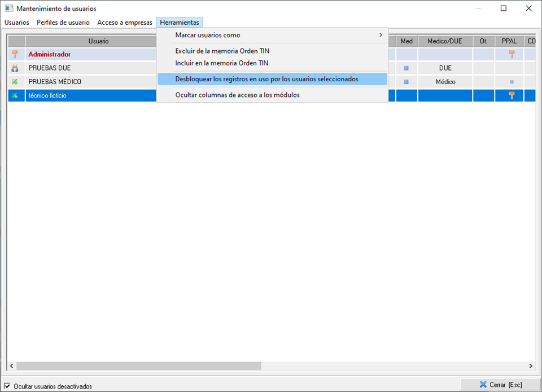Screen dimensions: 542x392
Task: Click the Administrador row key icon
Action: click(15, 55)
